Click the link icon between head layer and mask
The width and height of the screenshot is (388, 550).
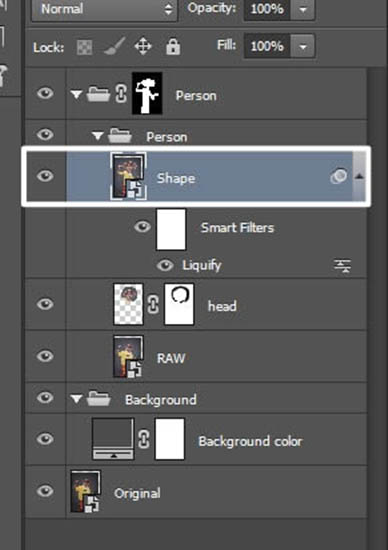tap(153, 304)
